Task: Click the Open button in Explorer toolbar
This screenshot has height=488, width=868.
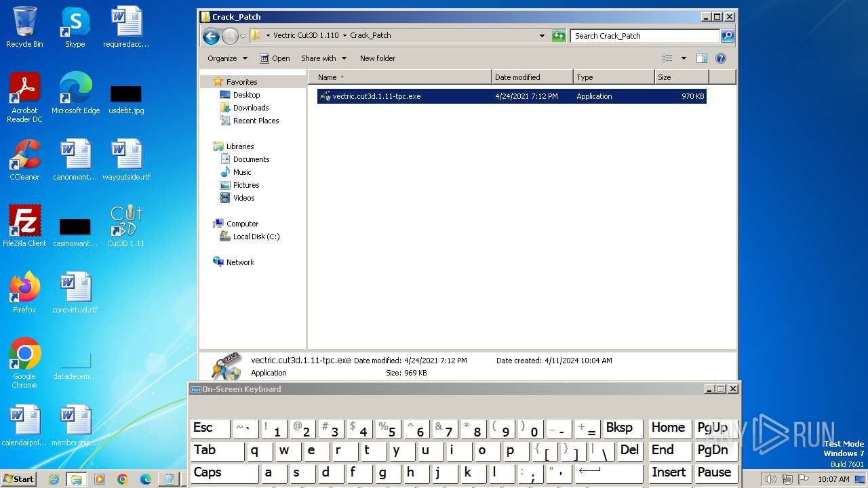Action: 275,58
